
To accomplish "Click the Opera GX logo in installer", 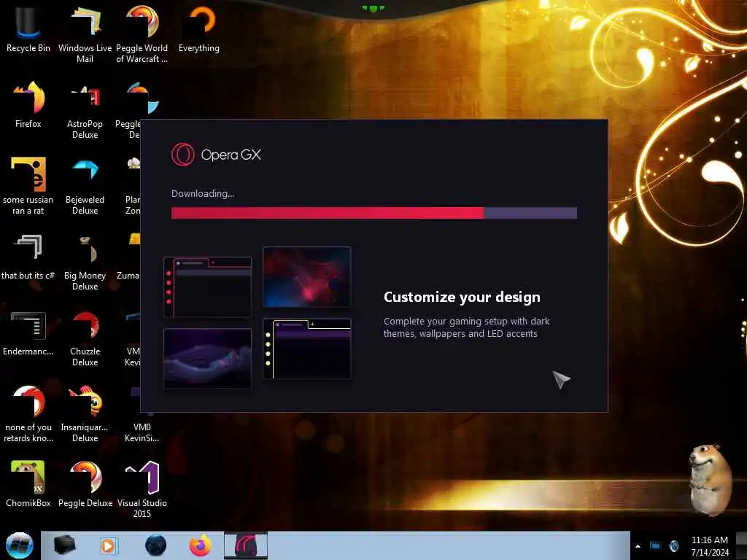I will (x=216, y=155).
